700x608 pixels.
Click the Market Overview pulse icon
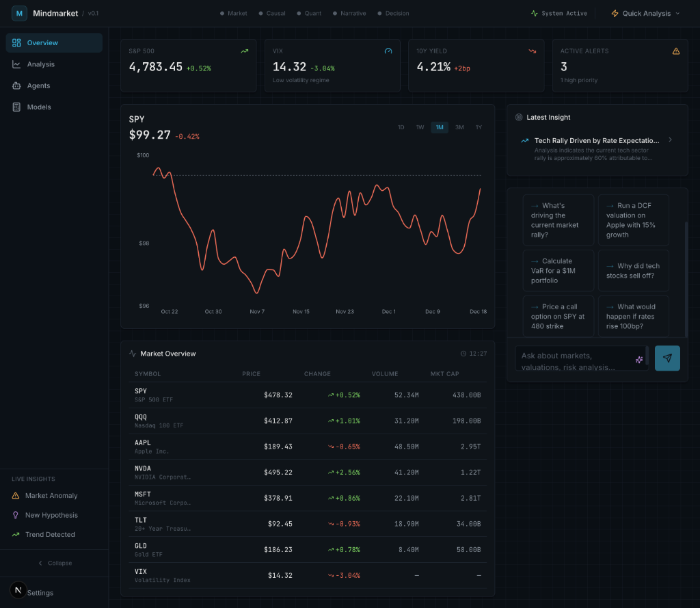click(x=133, y=354)
